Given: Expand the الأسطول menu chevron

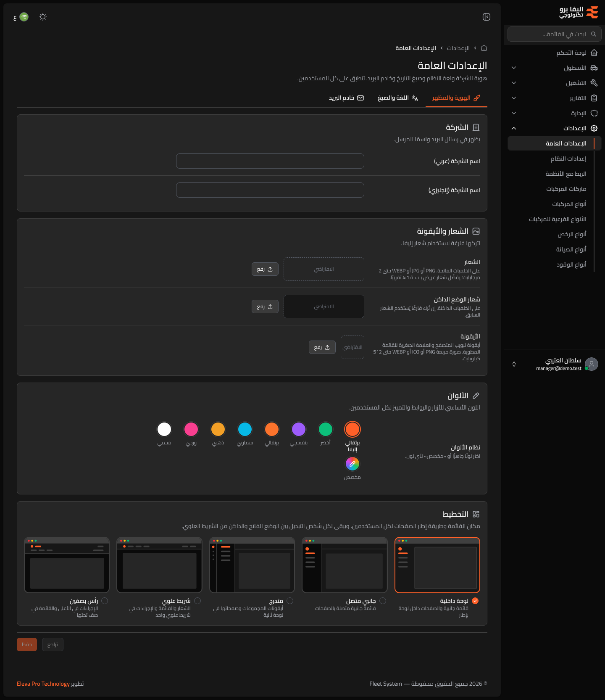Looking at the screenshot, I should (514, 68).
